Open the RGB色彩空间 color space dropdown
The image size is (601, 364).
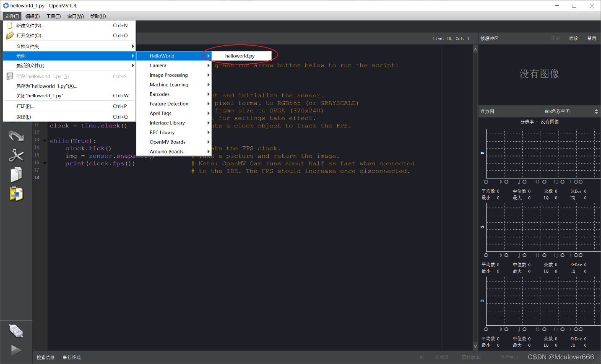tap(571, 112)
